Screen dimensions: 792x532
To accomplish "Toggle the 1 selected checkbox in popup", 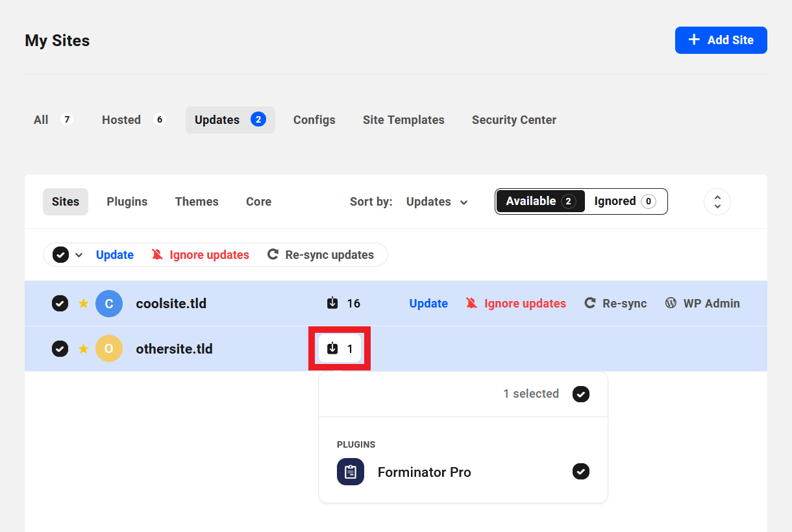I will point(581,394).
